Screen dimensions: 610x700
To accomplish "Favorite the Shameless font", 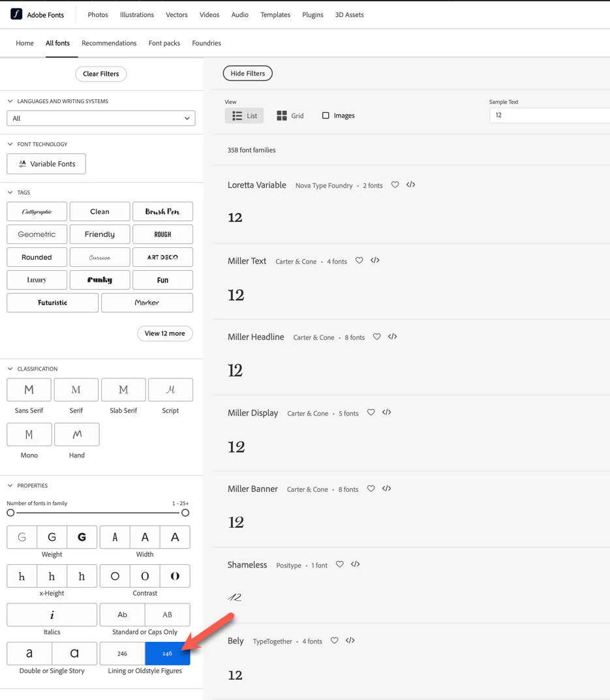I will (339, 564).
